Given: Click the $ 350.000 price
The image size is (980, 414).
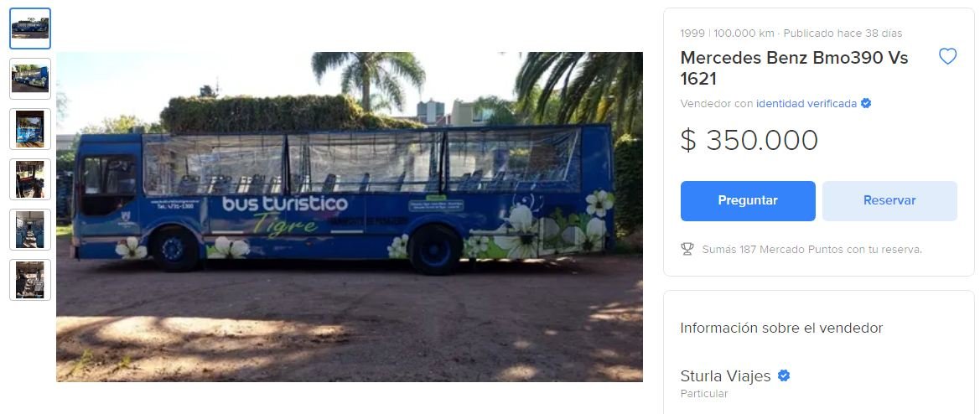Looking at the screenshot, I should (x=749, y=141).
